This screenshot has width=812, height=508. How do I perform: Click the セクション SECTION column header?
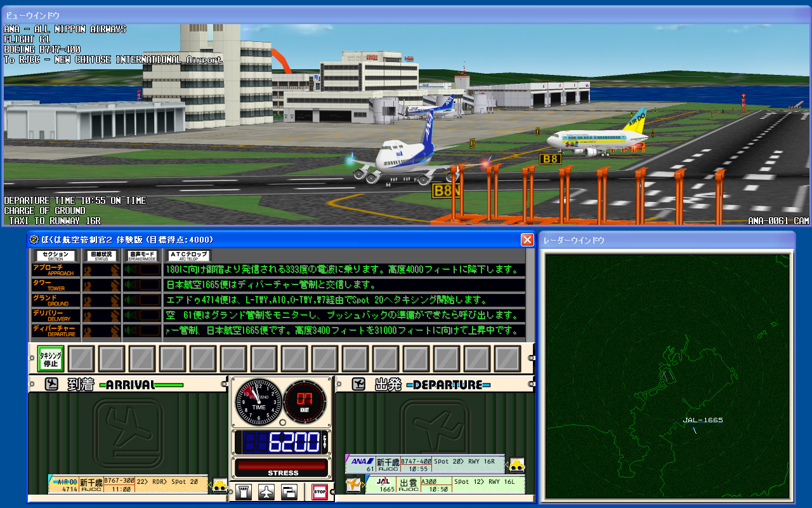[56, 256]
